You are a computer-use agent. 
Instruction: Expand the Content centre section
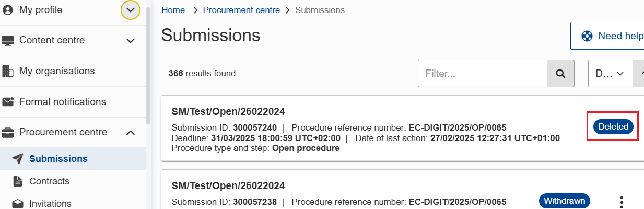pyautogui.click(x=131, y=40)
